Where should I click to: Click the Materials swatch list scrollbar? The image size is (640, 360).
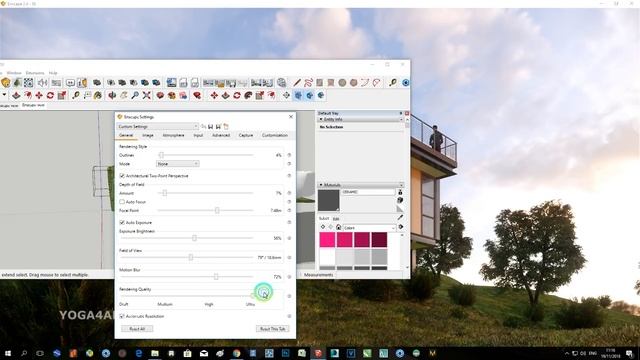(402, 251)
